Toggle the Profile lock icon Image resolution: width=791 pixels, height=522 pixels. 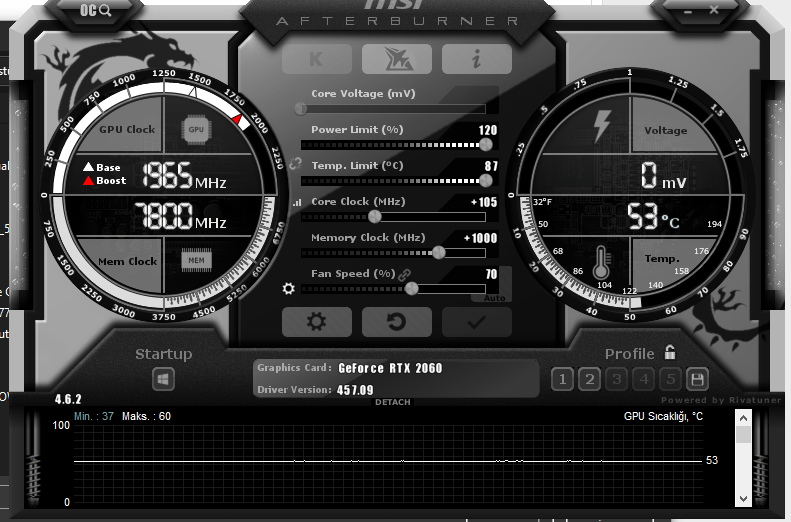coord(669,352)
